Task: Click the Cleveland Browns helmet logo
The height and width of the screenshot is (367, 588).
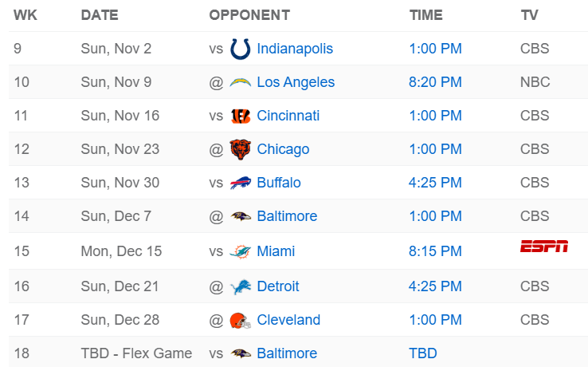Action: 240,320
